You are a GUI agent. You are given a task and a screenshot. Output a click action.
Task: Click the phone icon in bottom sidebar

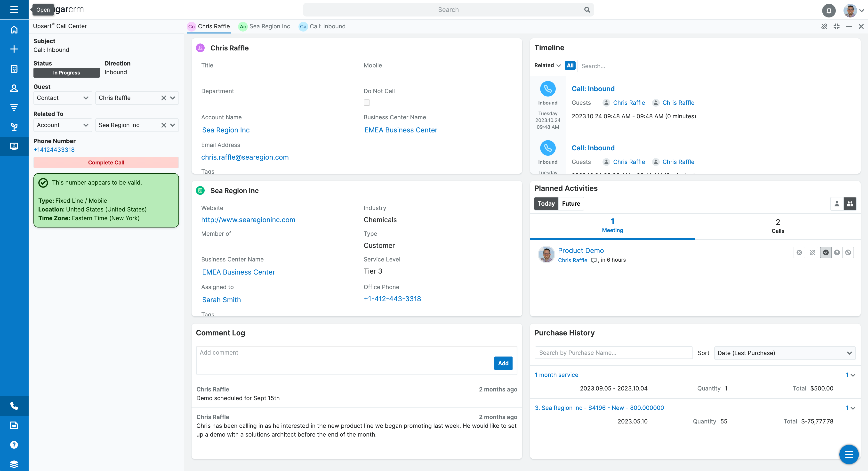pyautogui.click(x=14, y=406)
